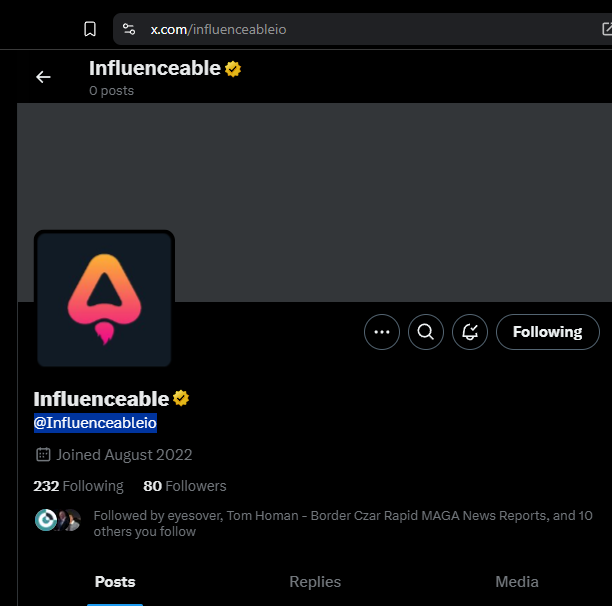Click the verified badge in top header
Screen dimensions: 612x606
click(x=233, y=69)
